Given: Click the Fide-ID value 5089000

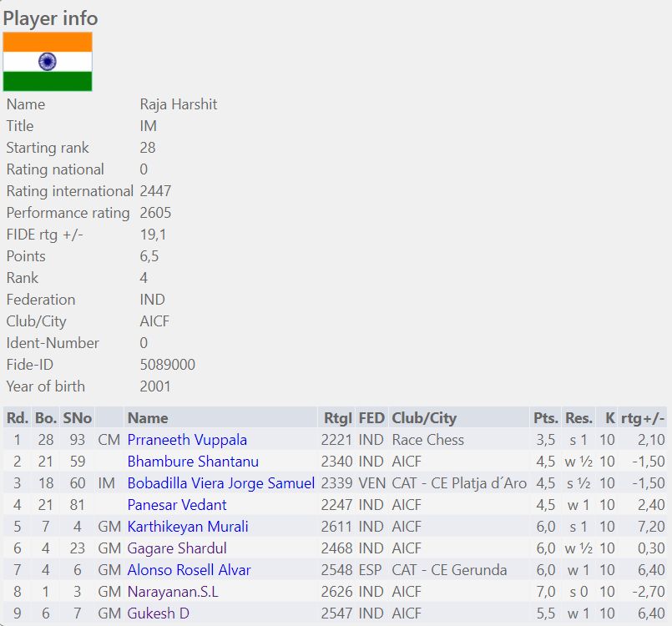Looking at the screenshot, I should (168, 365).
